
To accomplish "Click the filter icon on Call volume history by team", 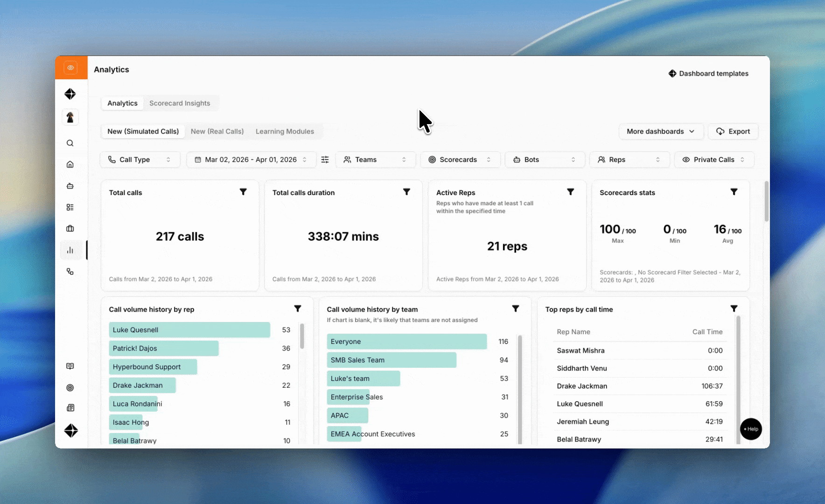I will (516, 308).
